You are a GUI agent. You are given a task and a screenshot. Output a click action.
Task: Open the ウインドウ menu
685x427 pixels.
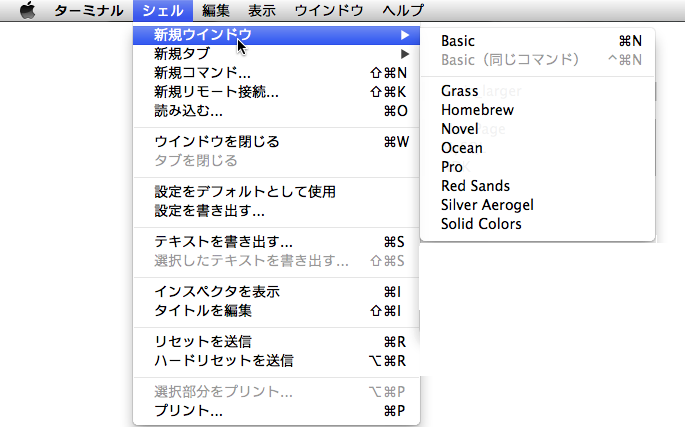329,10
